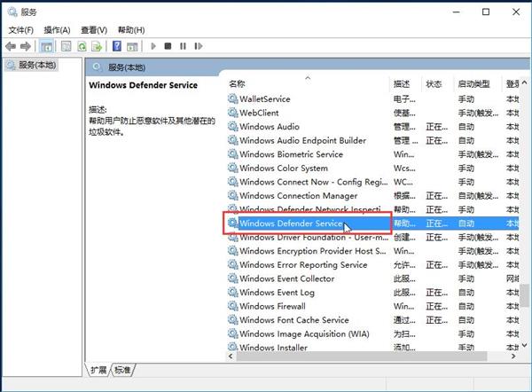This screenshot has width=532, height=392.
Task: Open the Help question-mark icon
Action: (x=117, y=46)
